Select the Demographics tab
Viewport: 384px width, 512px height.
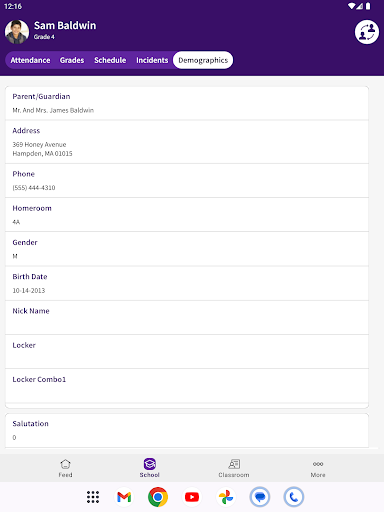pyautogui.click(x=203, y=60)
